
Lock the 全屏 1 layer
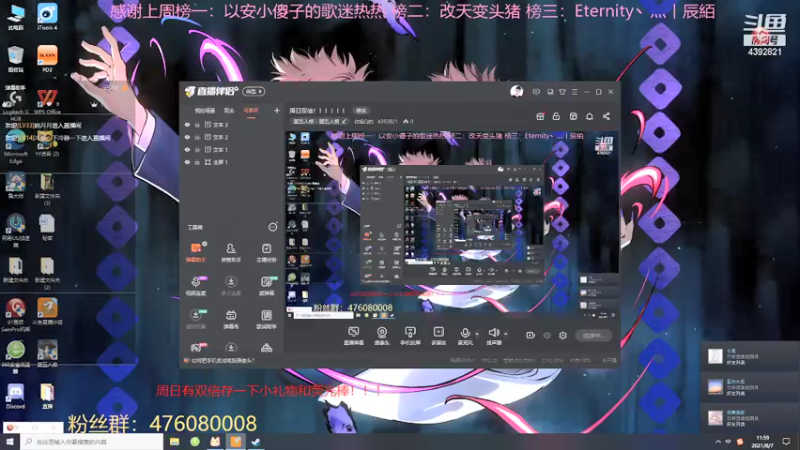[x=197, y=162]
